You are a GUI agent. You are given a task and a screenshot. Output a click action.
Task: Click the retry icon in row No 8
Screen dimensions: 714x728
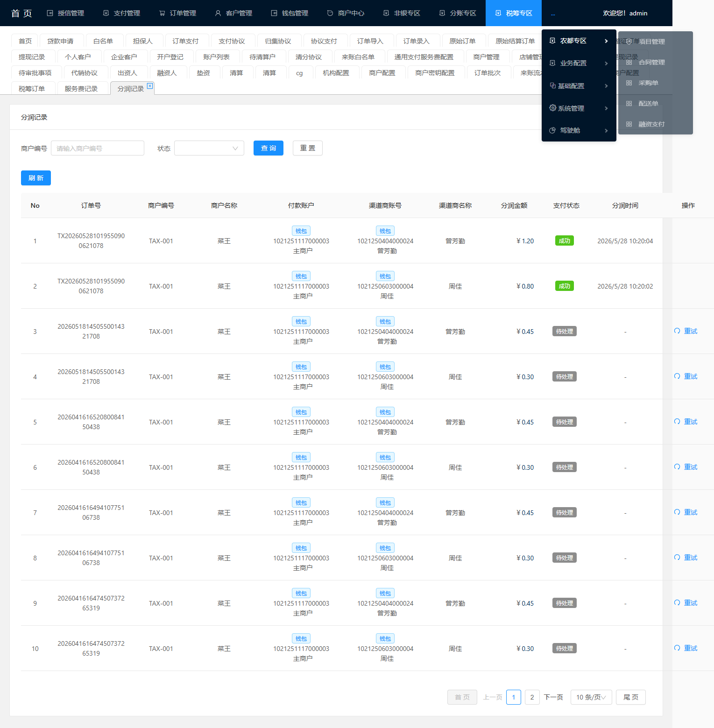677,558
